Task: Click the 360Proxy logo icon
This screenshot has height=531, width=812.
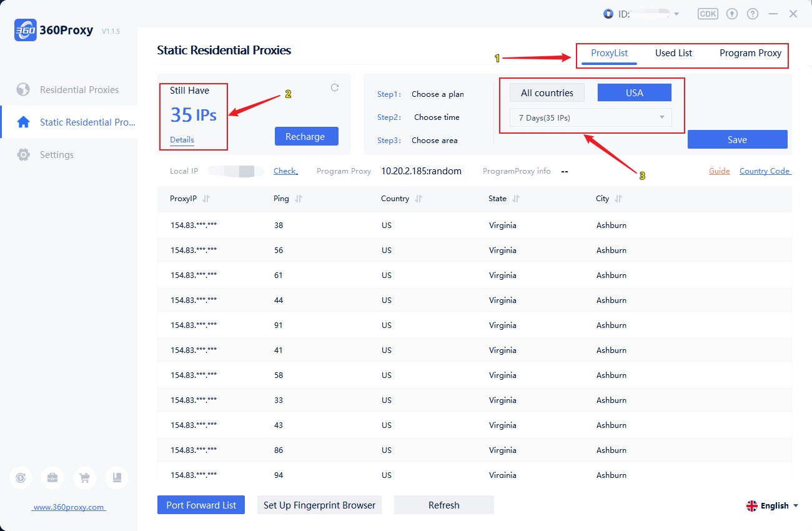Action: click(x=26, y=30)
